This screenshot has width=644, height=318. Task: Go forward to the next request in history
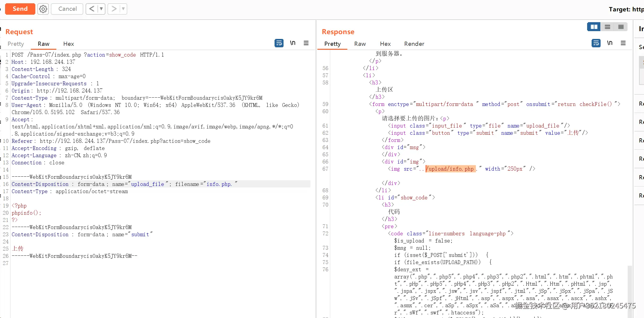coord(114,9)
